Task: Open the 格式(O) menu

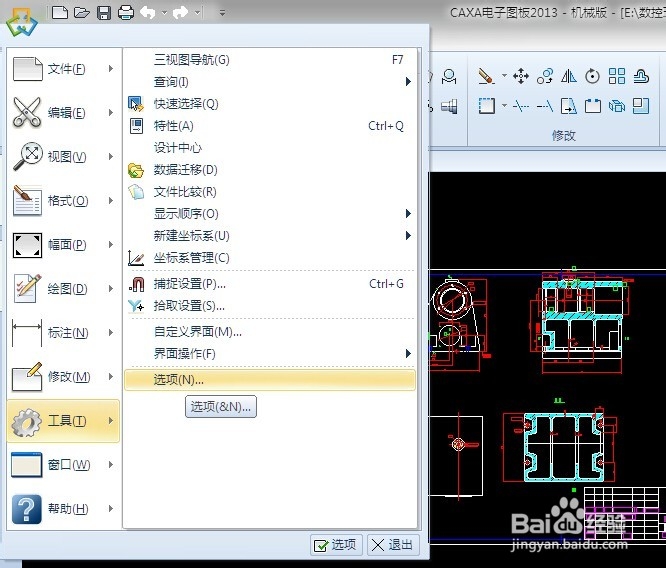Action: click(x=64, y=201)
